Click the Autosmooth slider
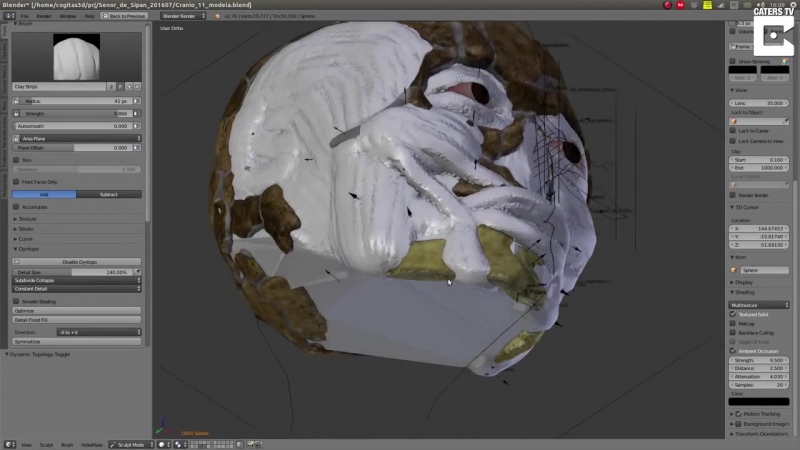This screenshot has height=450, width=800. tap(72, 126)
